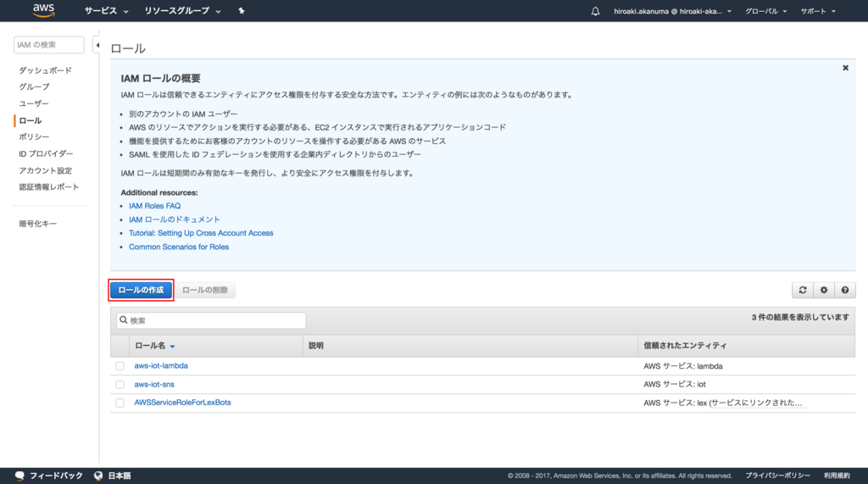Open the aws-iot-lambda role
This screenshot has width=868, height=484.
pos(161,365)
